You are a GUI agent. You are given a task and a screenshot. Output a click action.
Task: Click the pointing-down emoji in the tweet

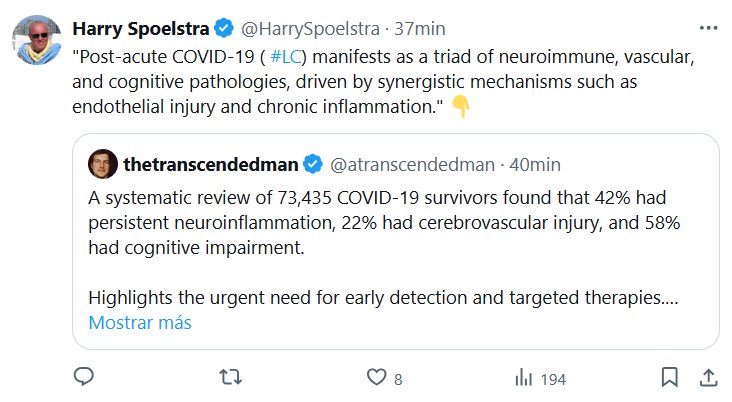click(x=460, y=107)
